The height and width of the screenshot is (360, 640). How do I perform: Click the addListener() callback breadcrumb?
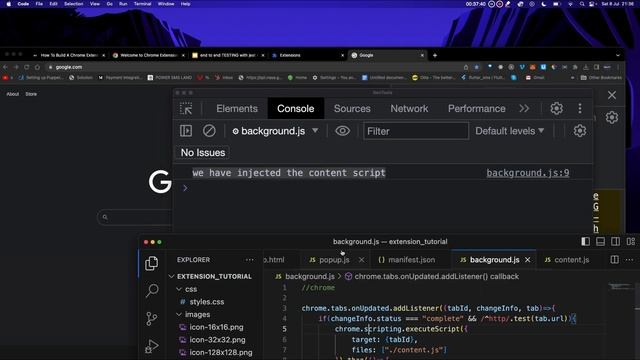(436, 276)
